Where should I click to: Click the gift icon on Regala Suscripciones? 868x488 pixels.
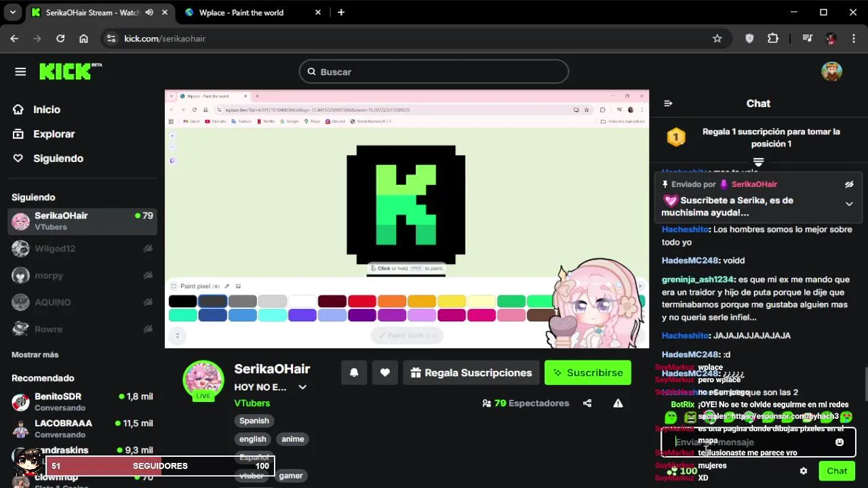click(x=416, y=373)
